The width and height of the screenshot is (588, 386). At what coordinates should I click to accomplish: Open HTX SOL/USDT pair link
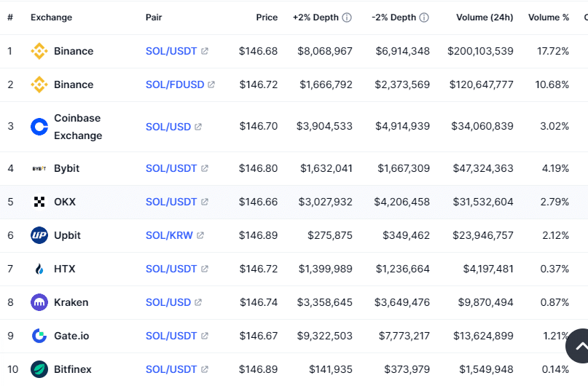click(171, 269)
